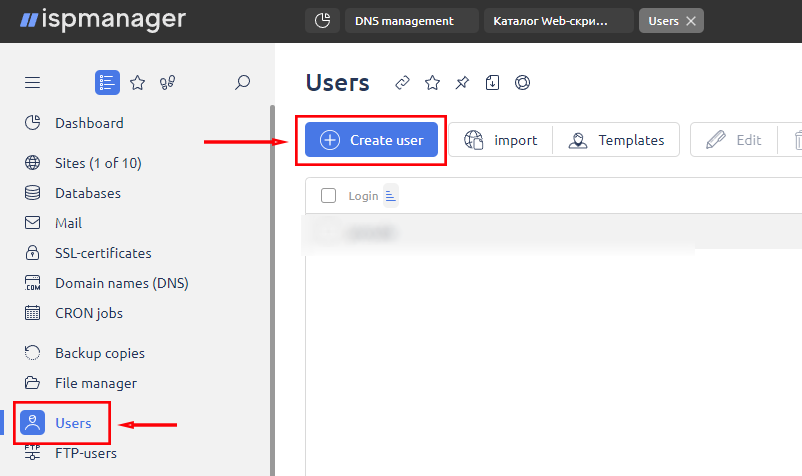Screen dimensions: 802x476
Task: Tick the select-all checkbox beside Login
Action: [328, 196]
